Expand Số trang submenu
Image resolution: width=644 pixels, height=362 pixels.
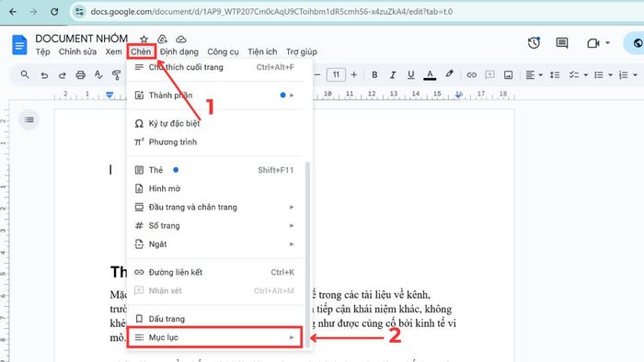point(214,225)
